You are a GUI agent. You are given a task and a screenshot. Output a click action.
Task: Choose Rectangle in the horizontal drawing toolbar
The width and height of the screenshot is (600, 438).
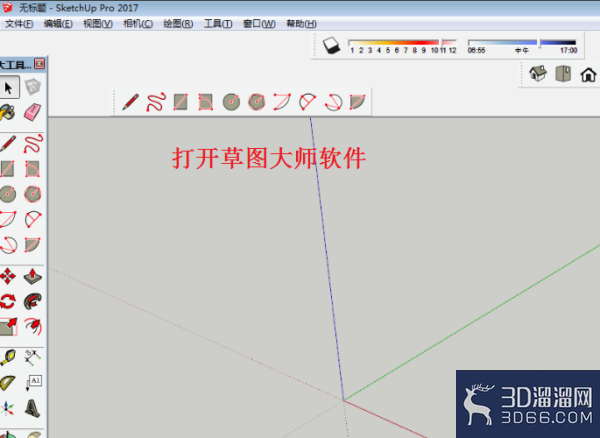180,102
